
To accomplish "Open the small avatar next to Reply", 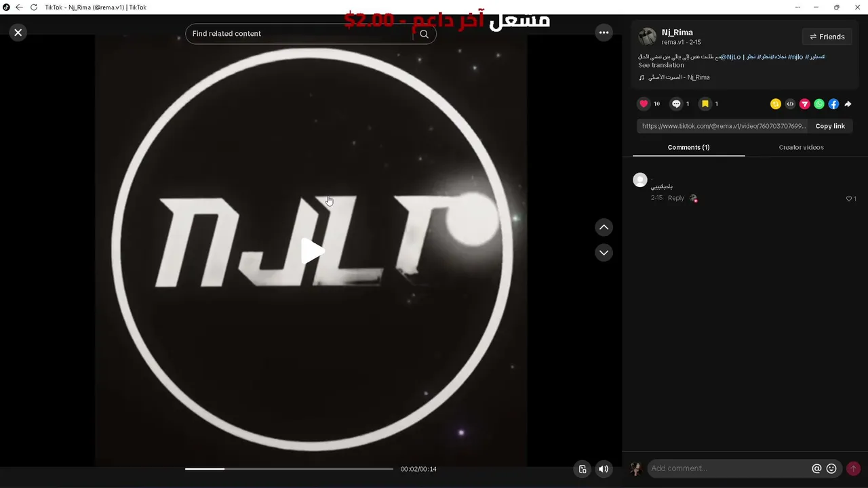I will tap(693, 198).
